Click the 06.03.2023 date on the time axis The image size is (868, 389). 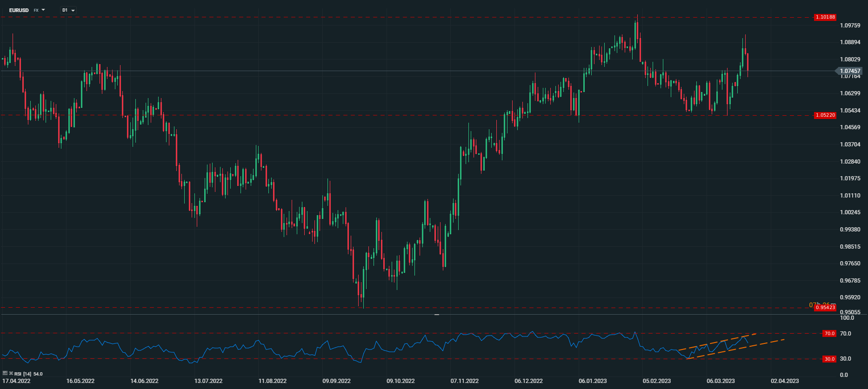point(721,381)
